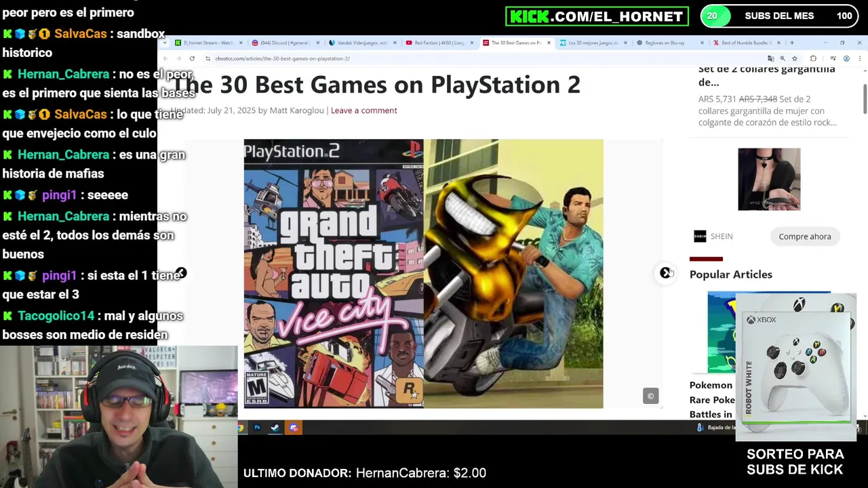Switch to the Discord #general tab
868x488 pixels.
[286, 43]
